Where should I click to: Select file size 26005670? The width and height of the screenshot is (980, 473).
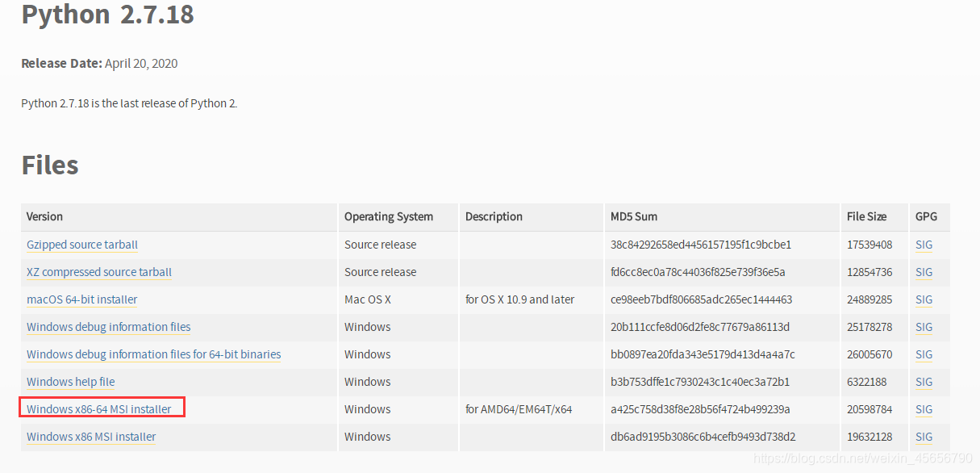tap(869, 354)
